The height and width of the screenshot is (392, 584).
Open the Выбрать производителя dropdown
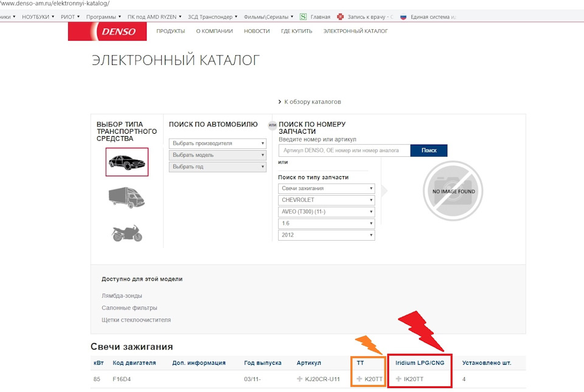click(218, 143)
